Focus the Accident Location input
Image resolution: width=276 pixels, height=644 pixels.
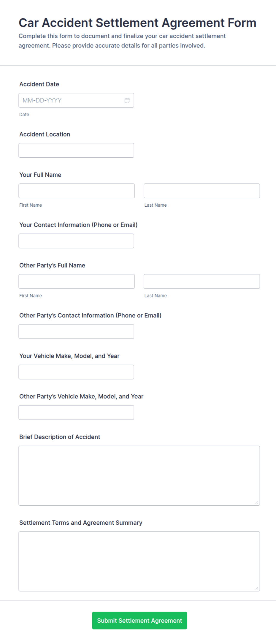76,151
